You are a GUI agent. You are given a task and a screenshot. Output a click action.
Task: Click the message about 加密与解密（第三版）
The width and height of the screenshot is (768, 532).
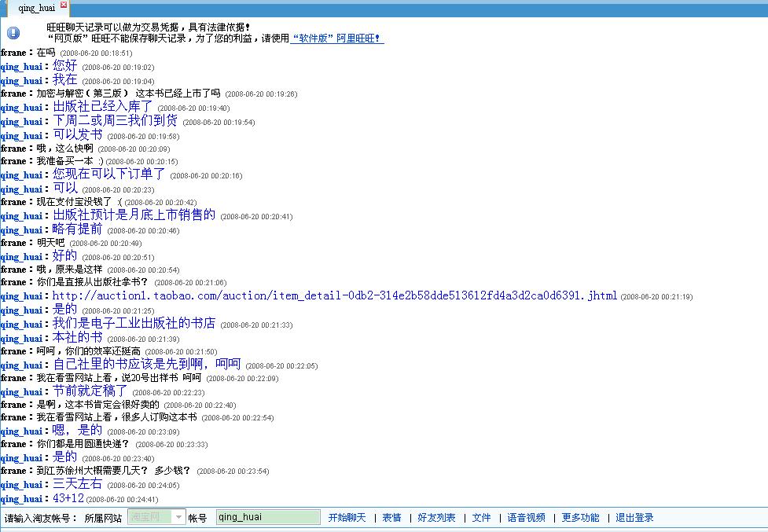[128, 93]
